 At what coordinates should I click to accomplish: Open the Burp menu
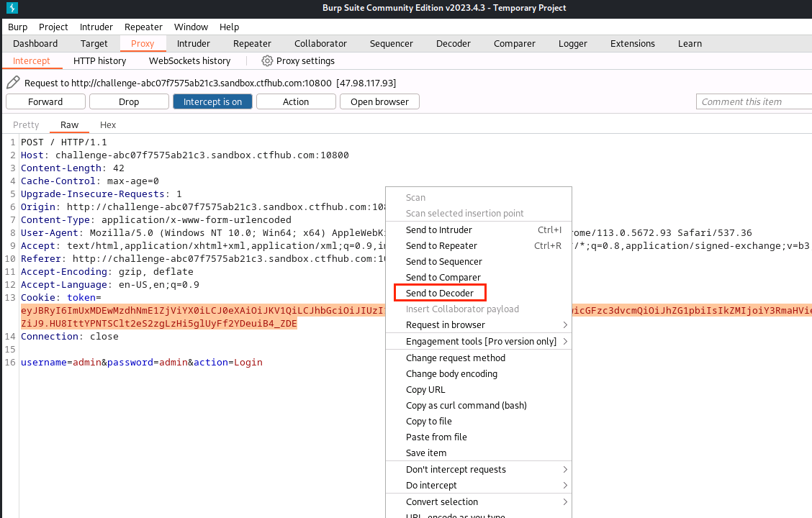[x=17, y=27]
